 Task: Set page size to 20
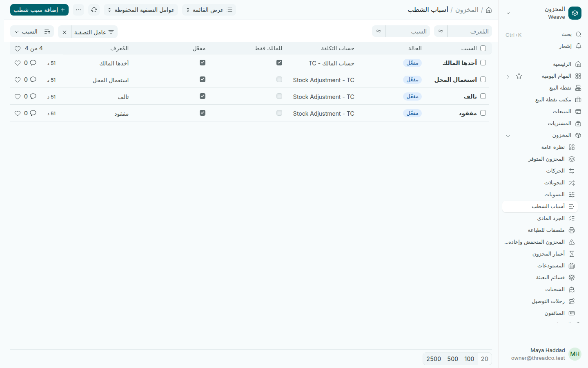click(485, 359)
